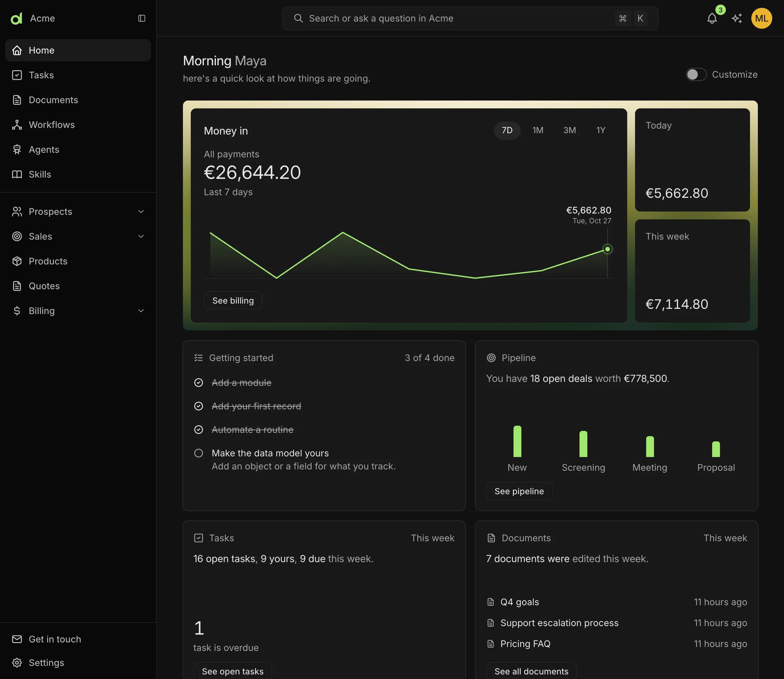The width and height of the screenshot is (784, 679).
Task: Click the Prospects people icon
Action: click(17, 212)
